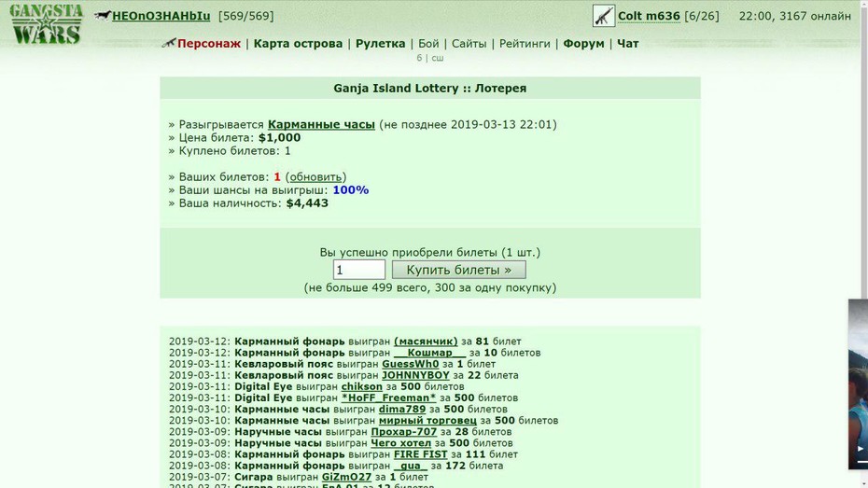Open winner profile JOHNNYBOY
This screenshot has height=488, width=868.
tap(415, 375)
